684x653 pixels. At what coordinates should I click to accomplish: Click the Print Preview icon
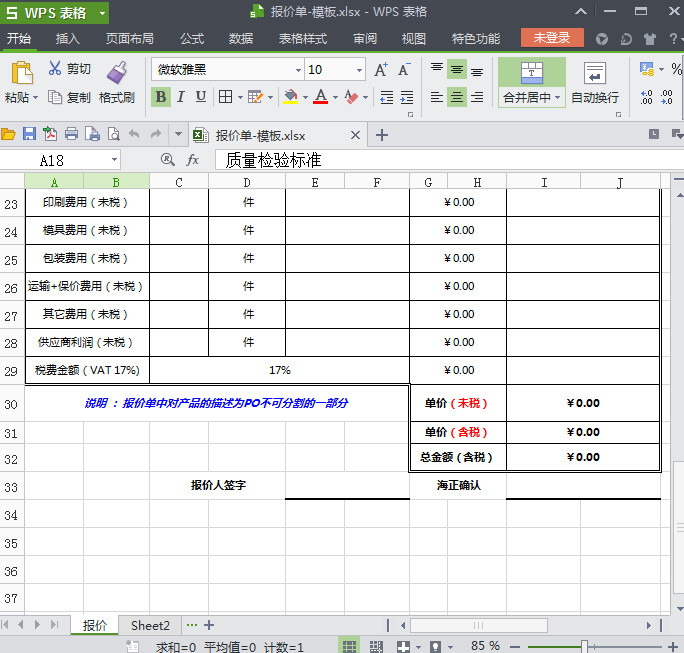(x=113, y=134)
